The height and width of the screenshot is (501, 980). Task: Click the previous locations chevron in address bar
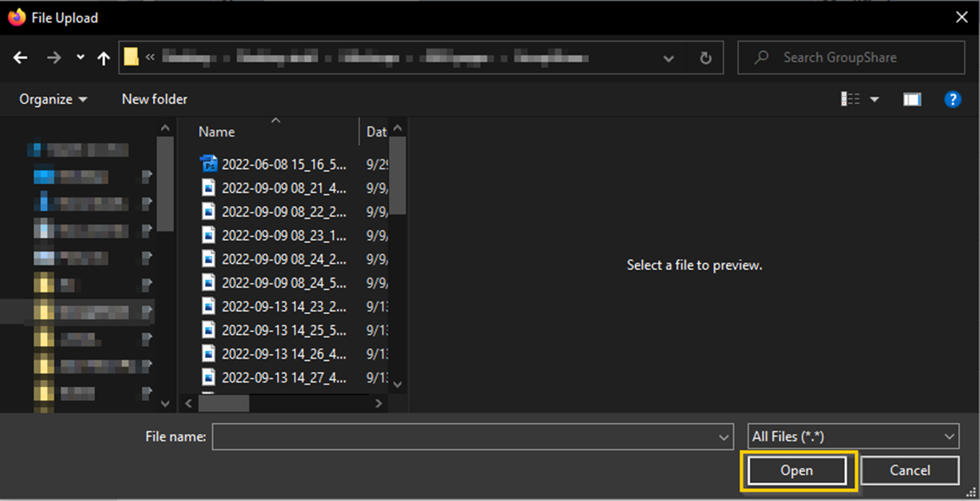click(150, 58)
